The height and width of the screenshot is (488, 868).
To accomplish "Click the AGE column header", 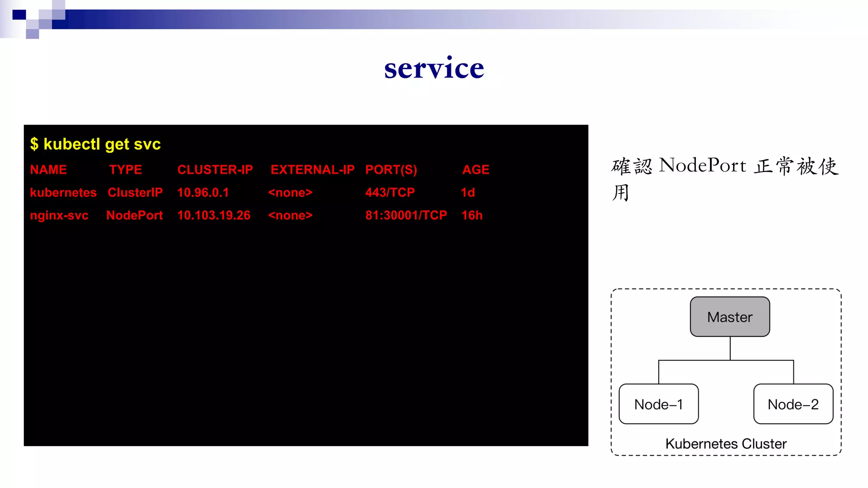I will [476, 169].
